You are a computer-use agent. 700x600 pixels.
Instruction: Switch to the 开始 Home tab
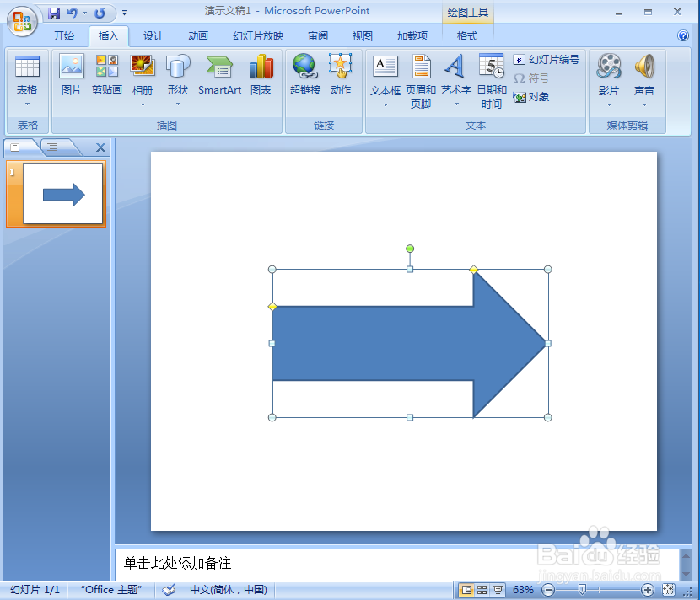(64, 35)
